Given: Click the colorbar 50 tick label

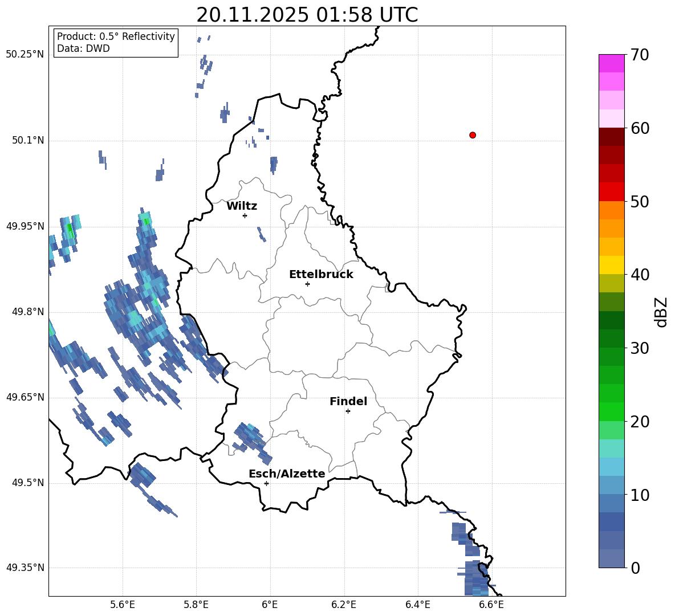Looking at the screenshot, I should point(640,201).
